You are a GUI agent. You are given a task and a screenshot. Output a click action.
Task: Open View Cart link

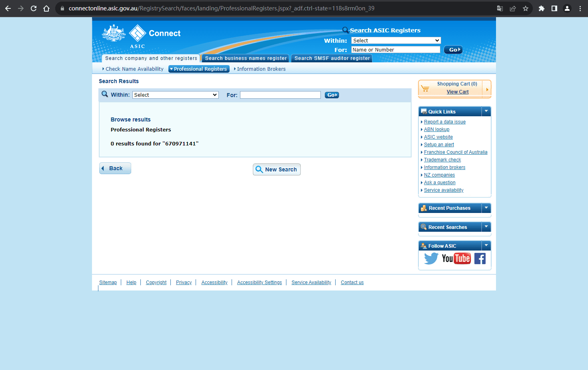click(458, 92)
